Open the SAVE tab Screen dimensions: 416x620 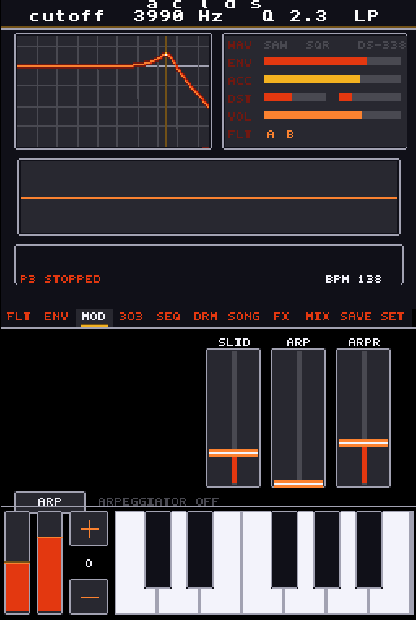point(355,316)
